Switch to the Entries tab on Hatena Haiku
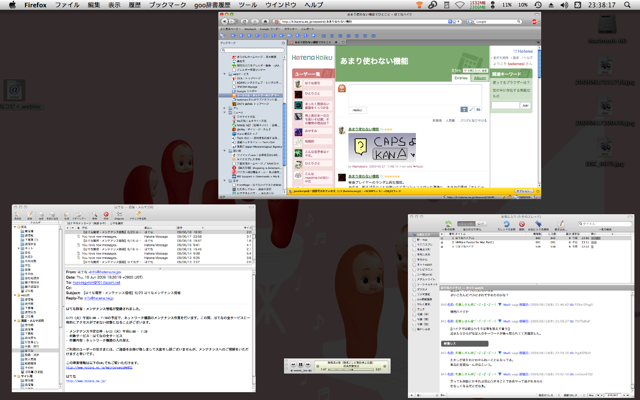640x400 pixels. click(x=461, y=78)
